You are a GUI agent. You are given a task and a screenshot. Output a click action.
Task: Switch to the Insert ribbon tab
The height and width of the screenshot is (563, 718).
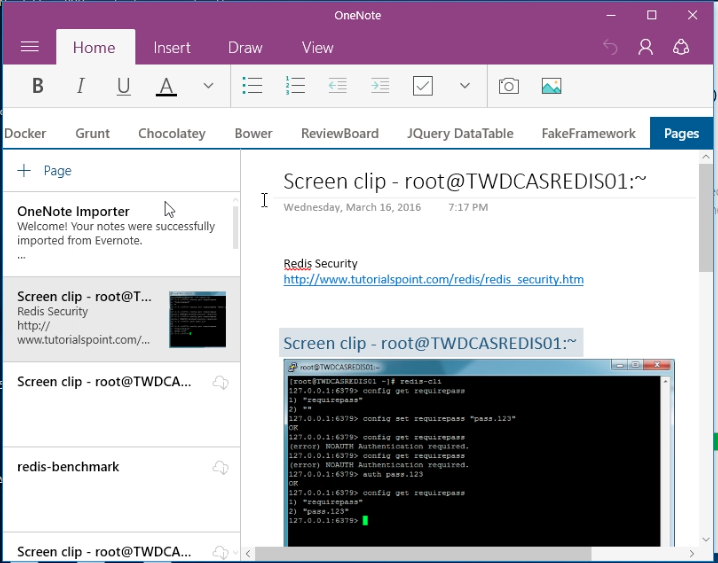click(x=172, y=47)
